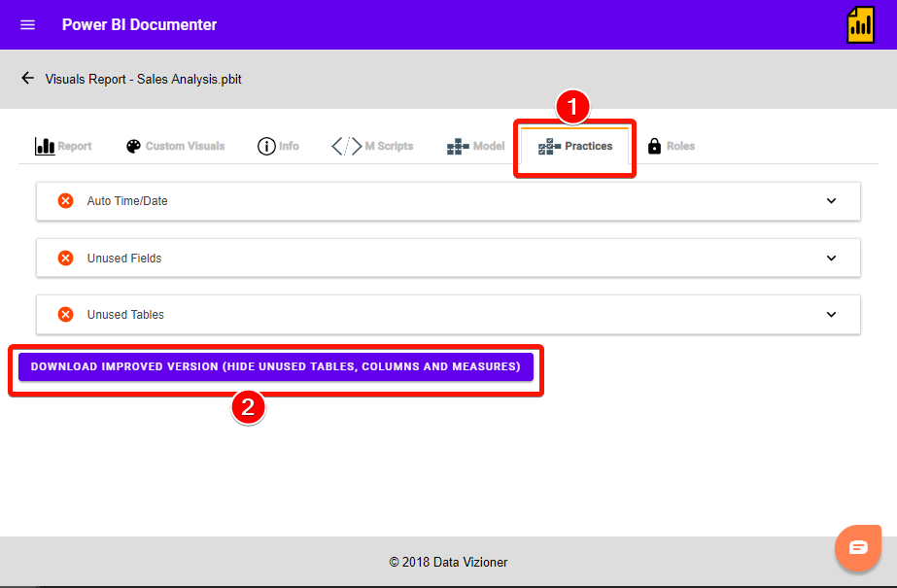
Task: Open the orange chat widget
Action: (x=858, y=547)
